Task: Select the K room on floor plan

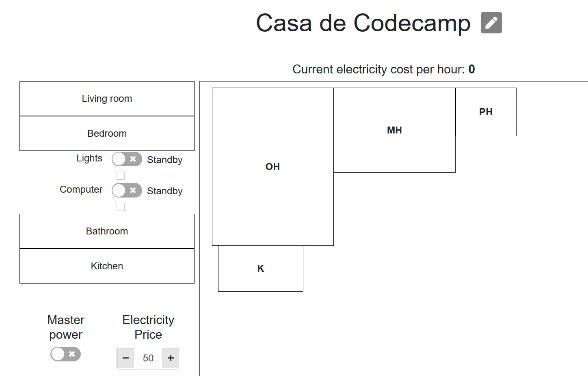Action: [x=261, y=269]
